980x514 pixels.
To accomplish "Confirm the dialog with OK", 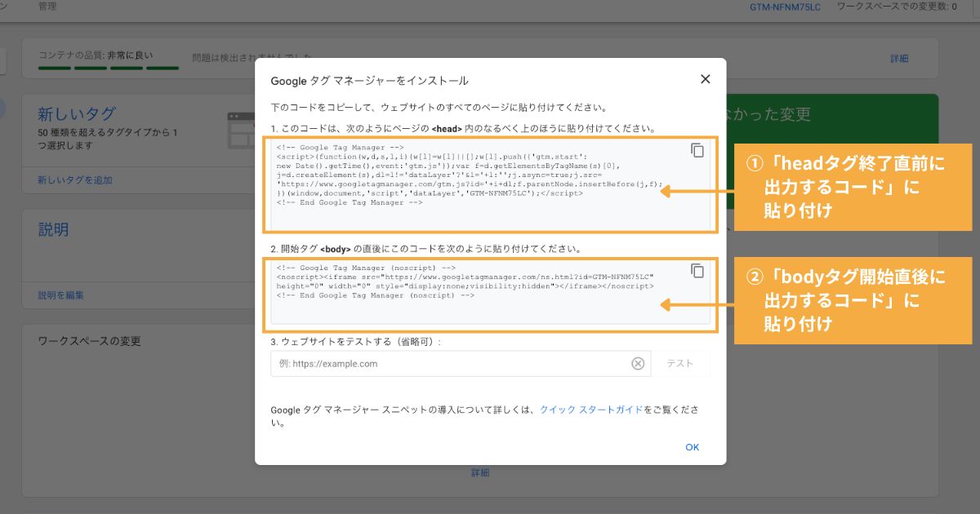I will coord(693,447).
